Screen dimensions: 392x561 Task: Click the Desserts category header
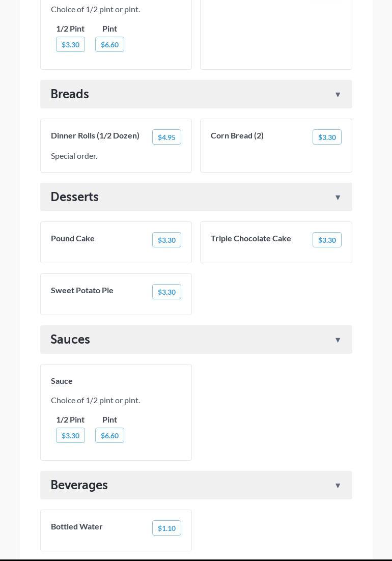click(x=75, y=197)
